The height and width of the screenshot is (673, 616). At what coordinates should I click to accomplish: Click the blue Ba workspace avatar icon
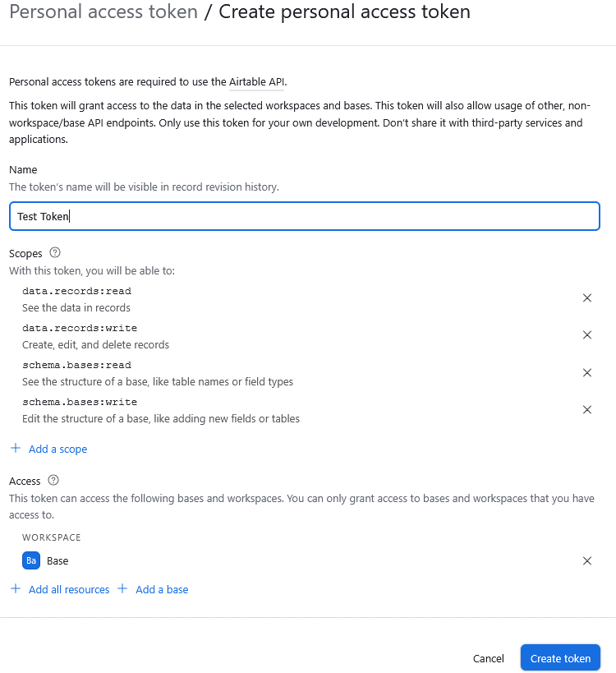pos(31,560)
